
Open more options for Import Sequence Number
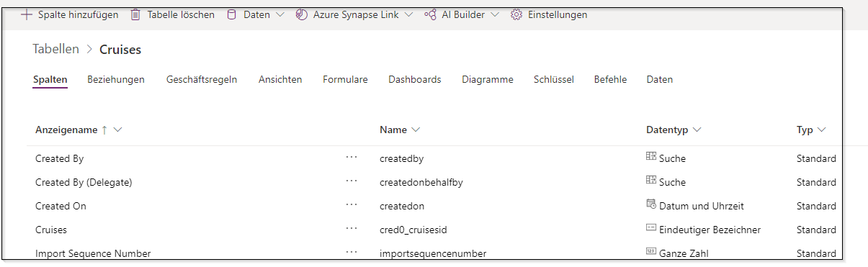[x=352, y=253]
